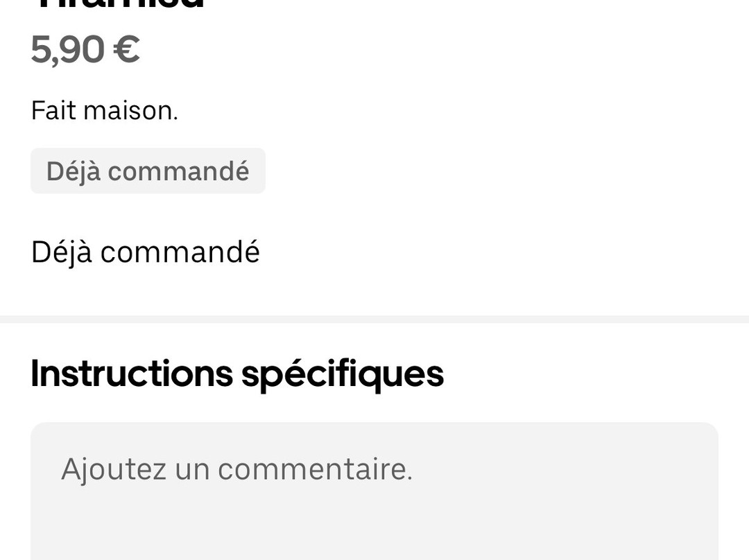Tap the gray 'Déjà commandé' badge

coord(148,171)
